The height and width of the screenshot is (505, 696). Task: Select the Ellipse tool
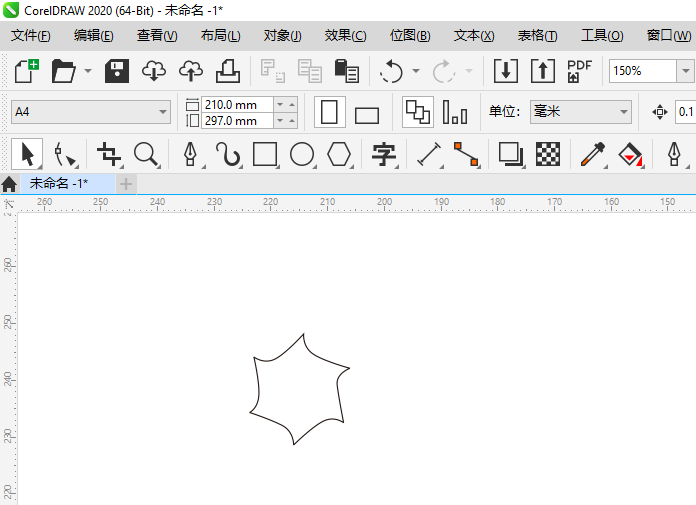click(x=302, y=155)
